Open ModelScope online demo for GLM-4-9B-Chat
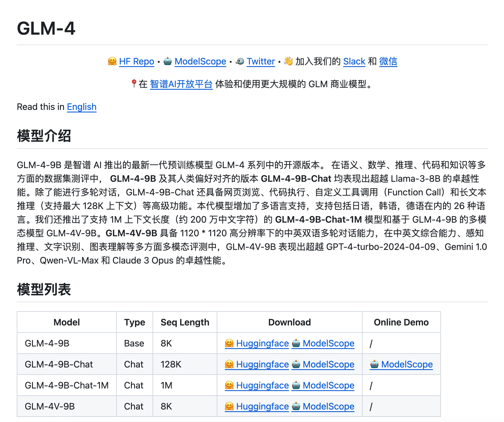This screenshot has width=504, height=422. 401,364
